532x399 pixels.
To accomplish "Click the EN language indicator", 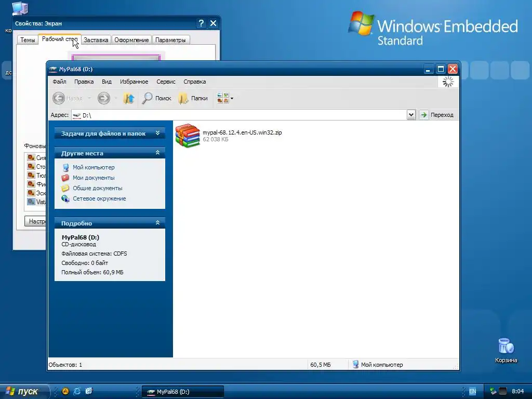I will [472, 391].
